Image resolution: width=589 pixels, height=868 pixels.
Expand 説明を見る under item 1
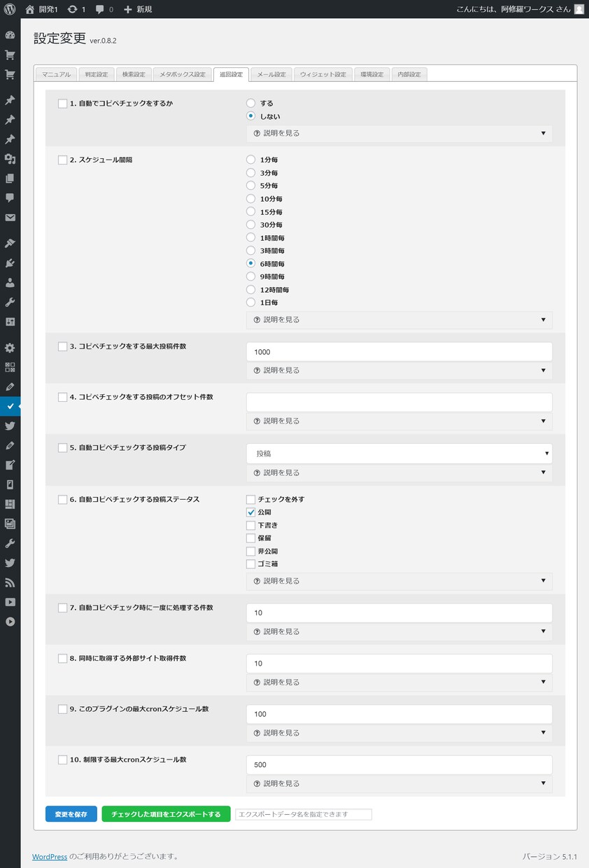coord(399,133)
